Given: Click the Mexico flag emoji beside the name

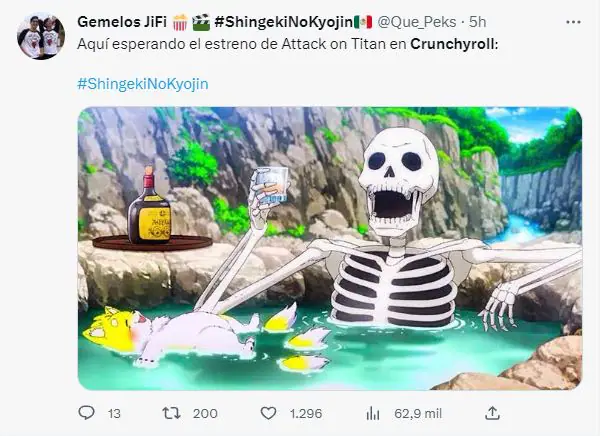Looking at the screenshot, I should (362, 23).
